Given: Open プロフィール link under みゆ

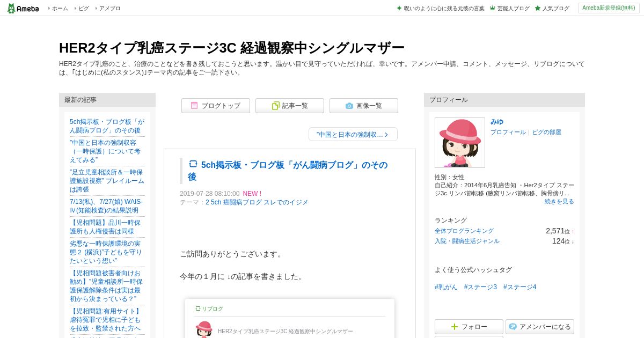Looking at the screenshot, I should (x=508, y=132).
